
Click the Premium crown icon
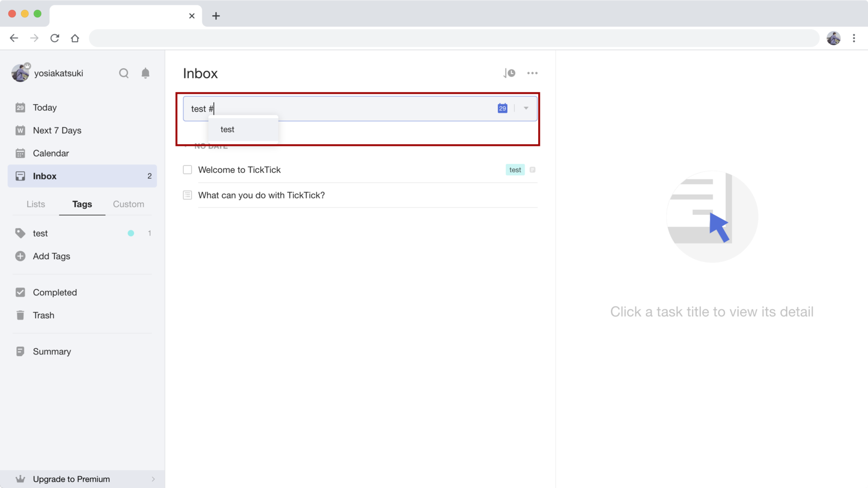click(20, 479)
